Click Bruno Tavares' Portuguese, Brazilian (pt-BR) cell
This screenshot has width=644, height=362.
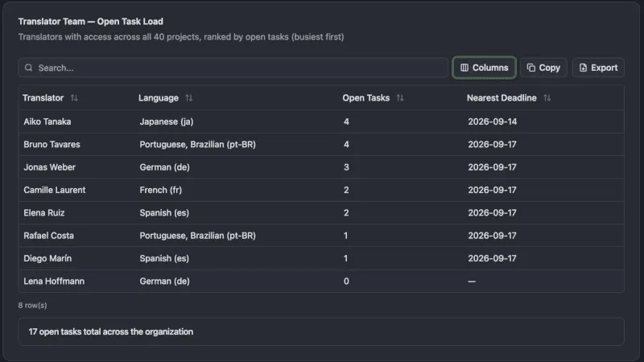pos(197,145)
